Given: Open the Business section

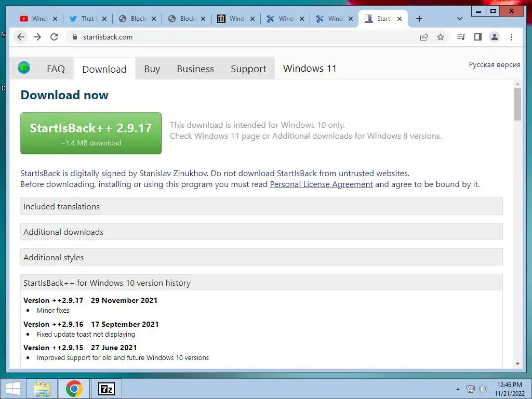Looking at the screenshot, I should 195,69.
